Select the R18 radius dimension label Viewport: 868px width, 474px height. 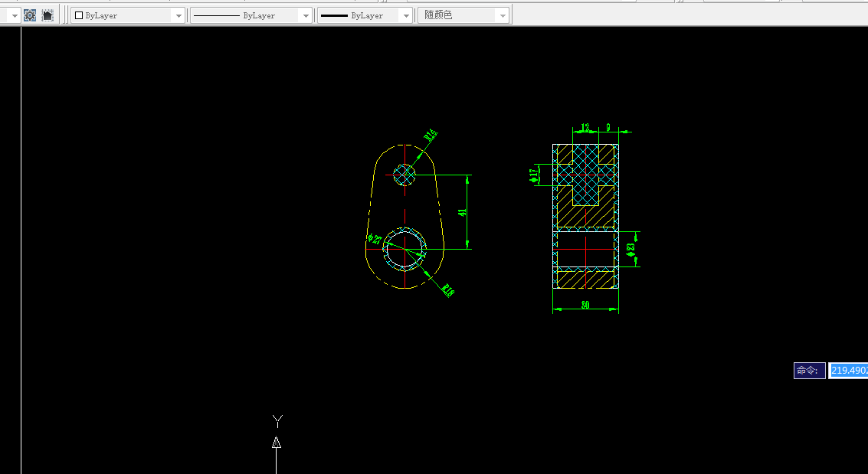click(x=448, y=289)
